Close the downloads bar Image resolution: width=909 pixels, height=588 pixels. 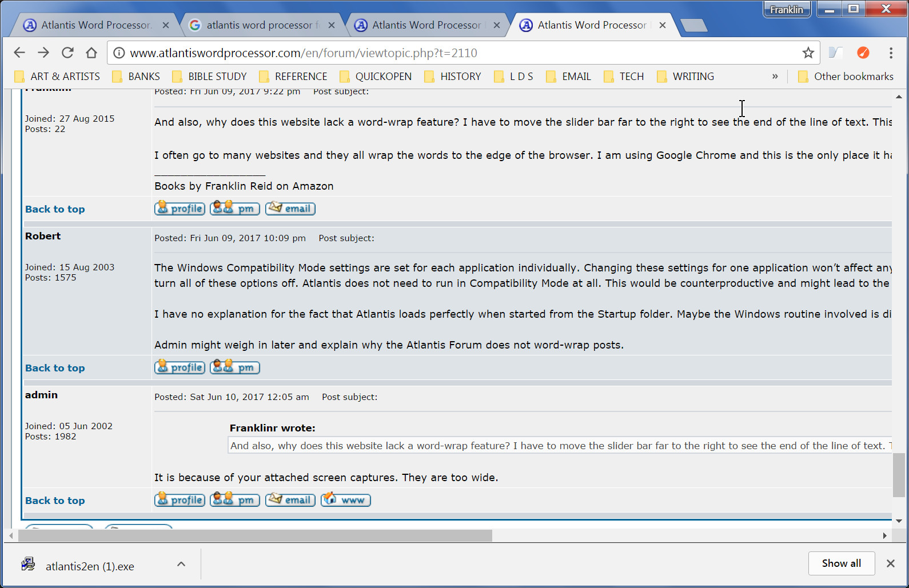[x=890, y=563]
